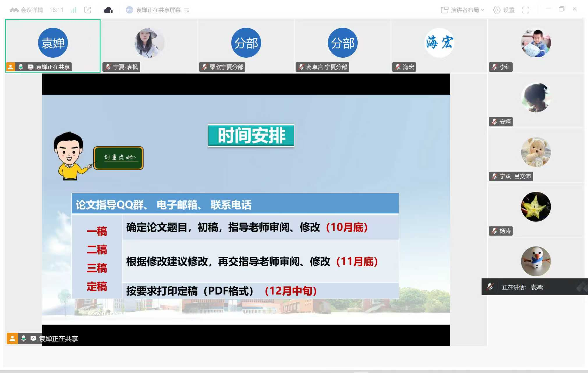The image size is (588, 373).
Task: Click muted mic icon beside 海宏
Action: pos(398,67)
